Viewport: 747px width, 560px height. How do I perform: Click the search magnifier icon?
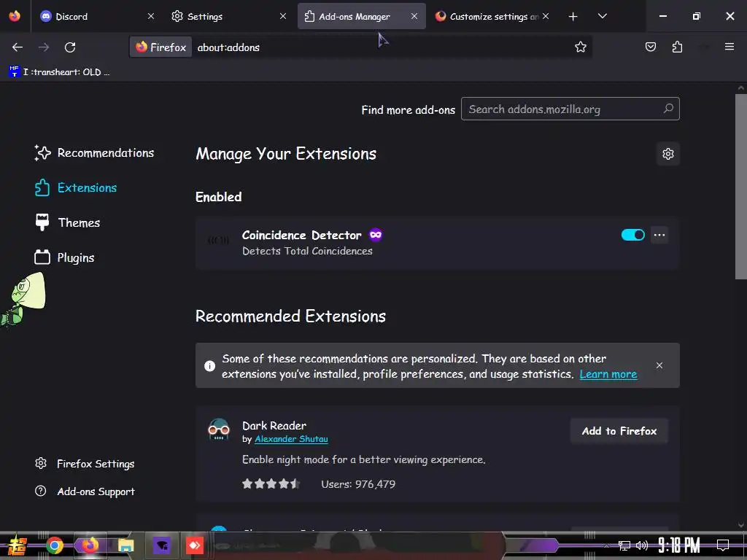(x=668, y=109)
